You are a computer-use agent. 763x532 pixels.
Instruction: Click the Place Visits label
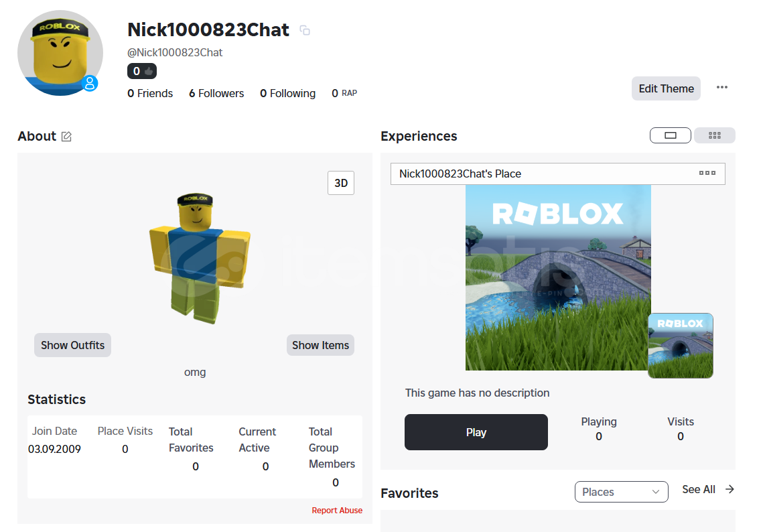(125, 431)
